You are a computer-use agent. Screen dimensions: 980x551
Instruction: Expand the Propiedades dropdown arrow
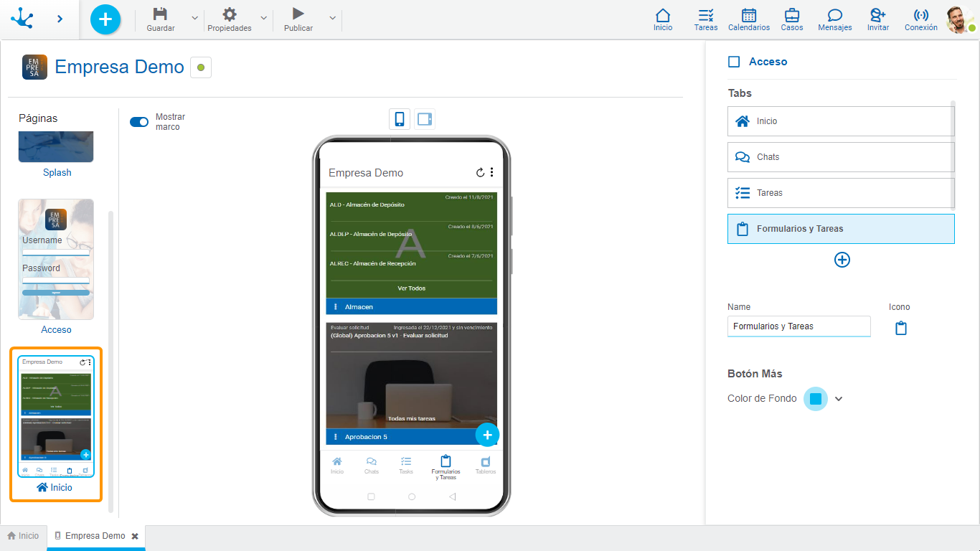tap(263, 18)
